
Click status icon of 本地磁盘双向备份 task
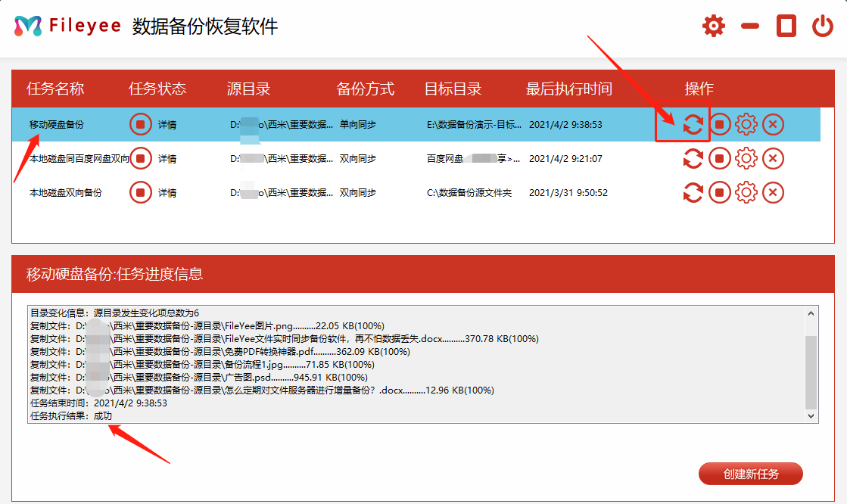point(141,193)
